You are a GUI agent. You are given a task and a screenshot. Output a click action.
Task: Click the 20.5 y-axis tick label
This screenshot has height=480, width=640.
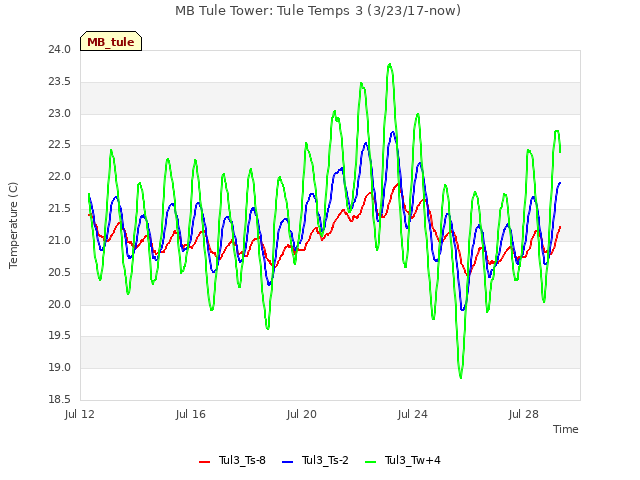[x=60, y=272]
